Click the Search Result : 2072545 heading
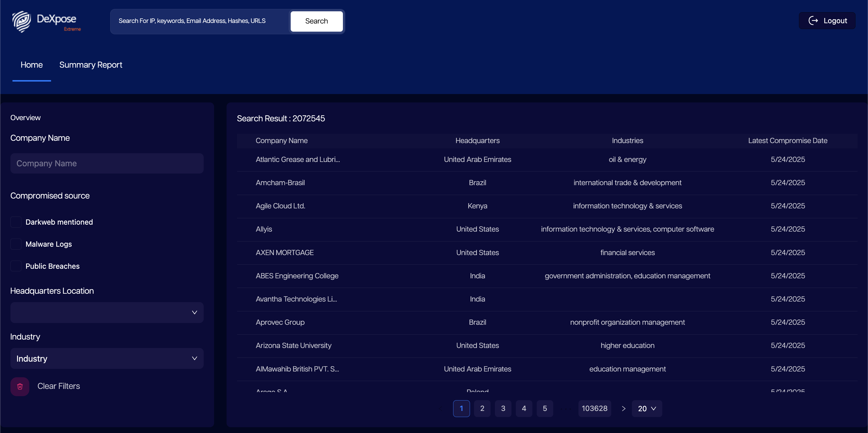Screen dimensions: 868x433 pos(281,118)
